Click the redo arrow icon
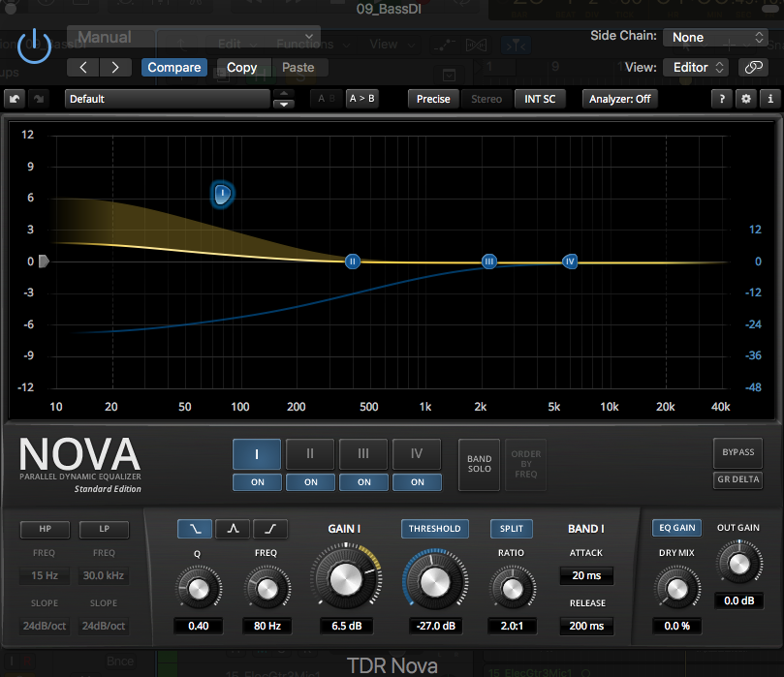 click(39, 99)
